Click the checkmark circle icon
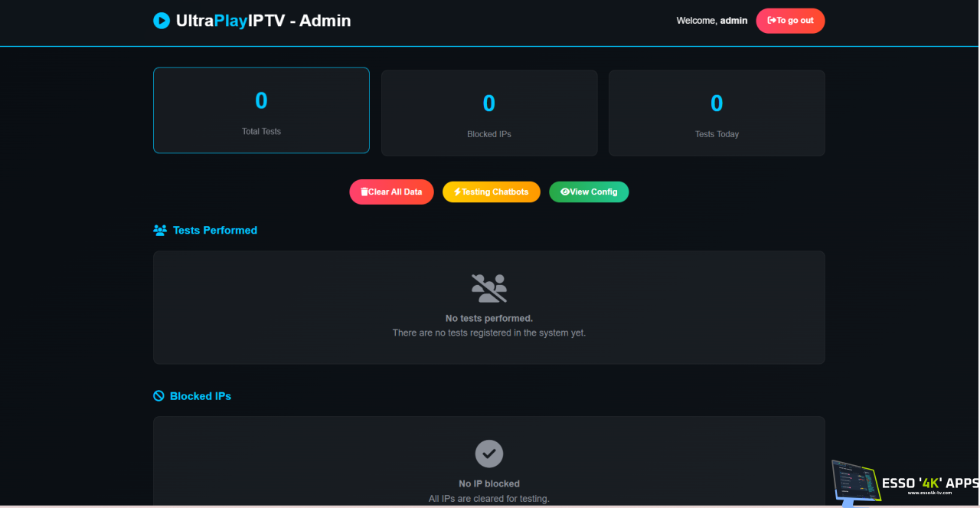This screenshot has width=980, height=508. (489, 454)
